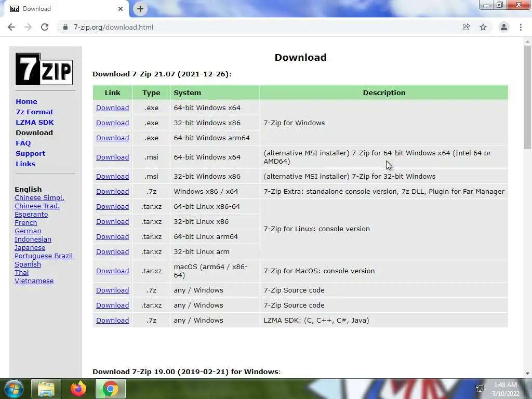Download .tar.xz for 32-bit Linux x86
Image resolution: width=532 pixels, height=399 pixels.
112,221
